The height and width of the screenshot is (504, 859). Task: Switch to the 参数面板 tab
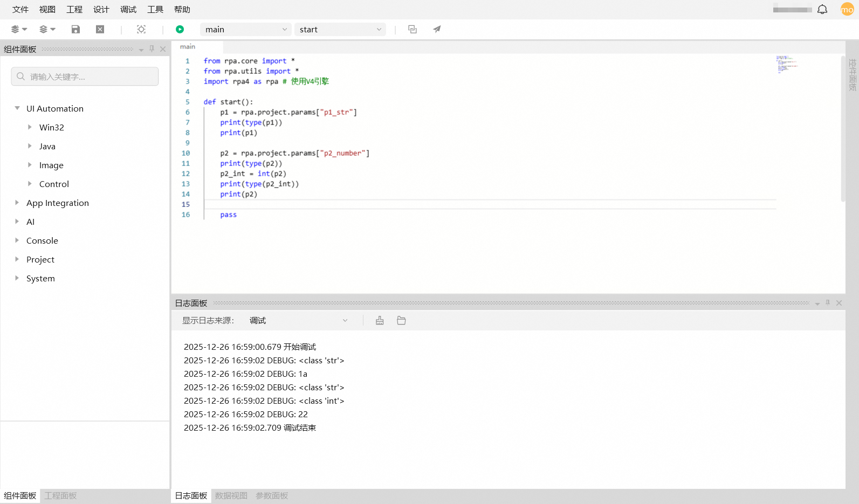pyautogui.click(x=272, y=496)
